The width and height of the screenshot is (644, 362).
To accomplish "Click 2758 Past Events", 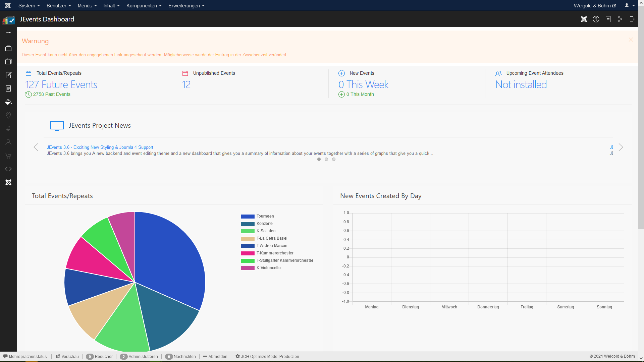I will pos(52,94).
